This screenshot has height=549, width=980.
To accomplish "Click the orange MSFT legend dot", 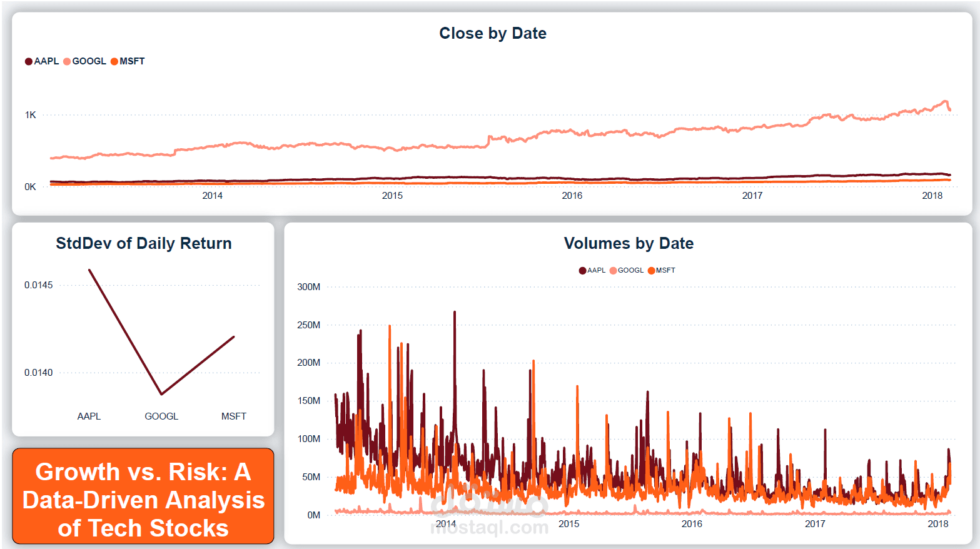I will pyautogui.click(x=114, y=61).
